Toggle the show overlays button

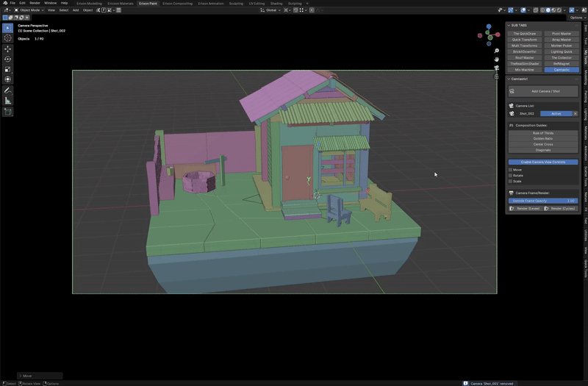click(x=523, y=10)
